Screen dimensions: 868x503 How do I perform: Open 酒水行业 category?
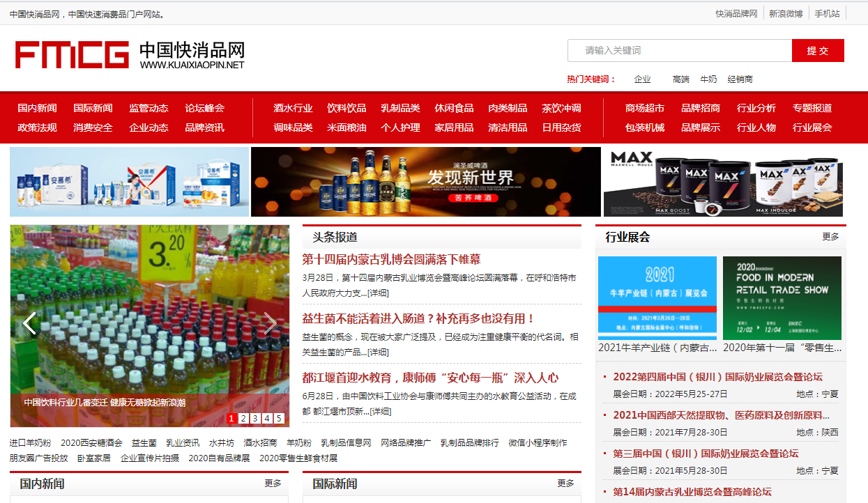click(x=293, y=108)
